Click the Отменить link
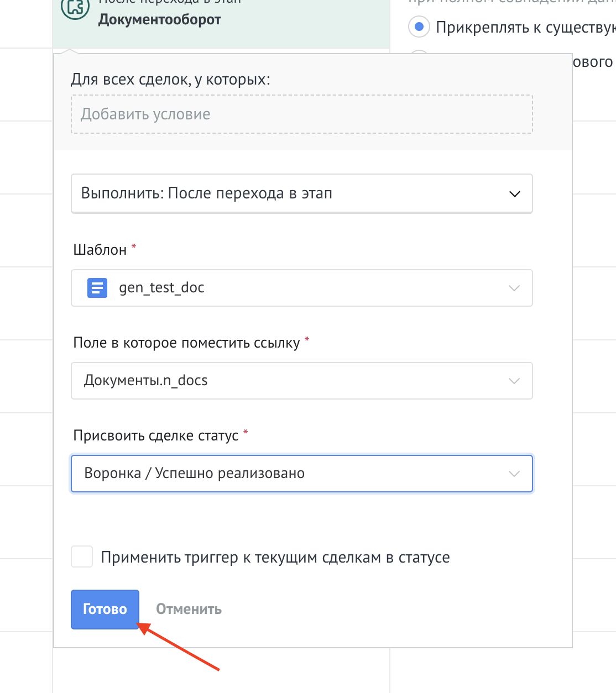Viewport: 616px width, 693px height. click(x=189, y=609)
